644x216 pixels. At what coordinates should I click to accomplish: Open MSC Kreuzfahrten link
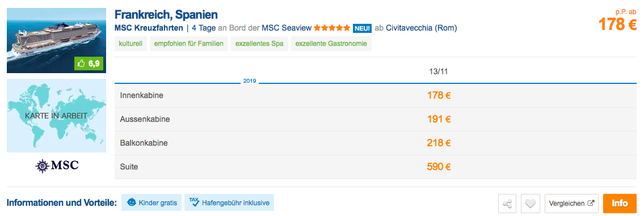(x=149, y=28)
